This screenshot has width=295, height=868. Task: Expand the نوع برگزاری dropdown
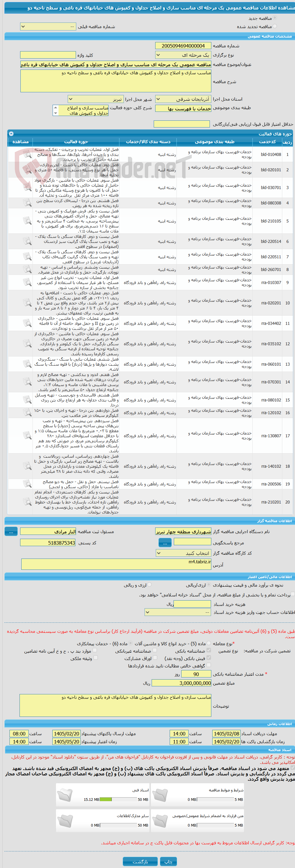[x=183, y=55]
